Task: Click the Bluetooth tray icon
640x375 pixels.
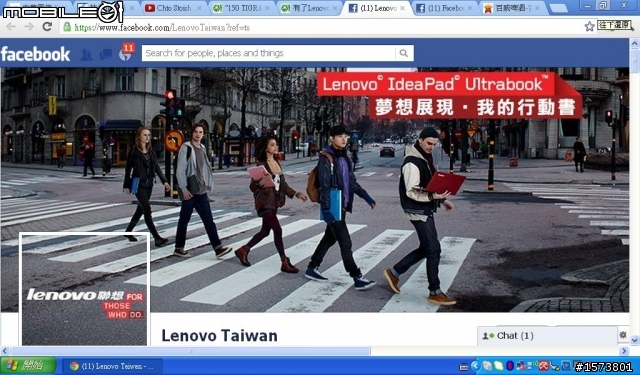Action: pyautogui.click(x=510, y=366)
